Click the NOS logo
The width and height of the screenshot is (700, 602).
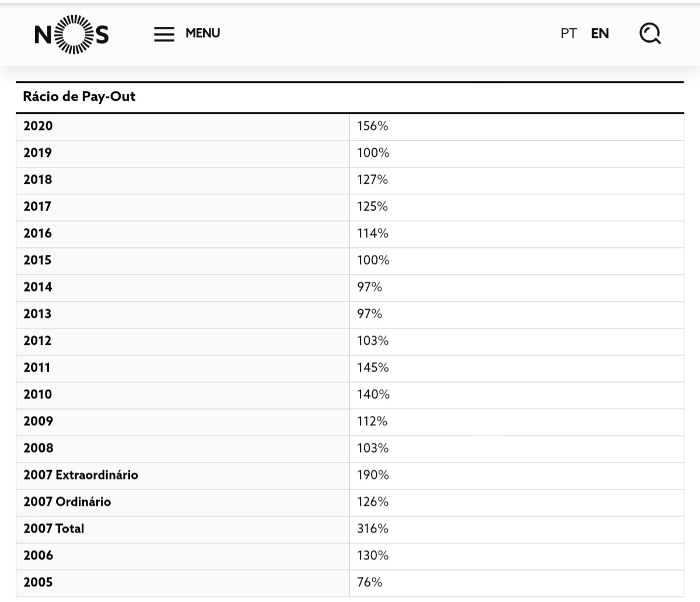pyautogui.click(x=71, y=34)
